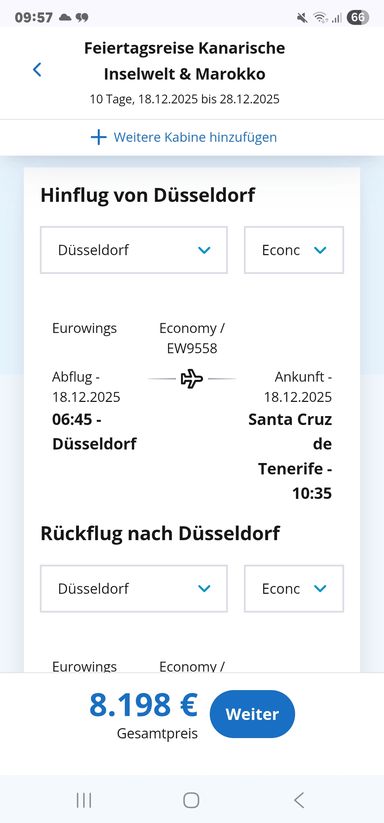Tap the EW9558 flight number text
Screen dimensions: 384x823
pos(192,349)
